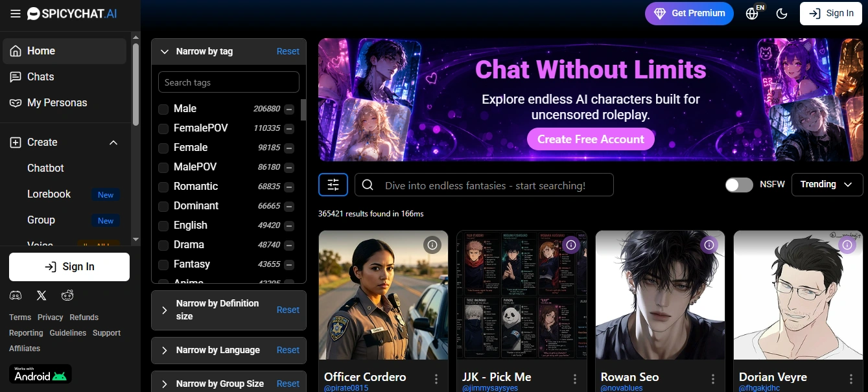Image resolution: width=868 pixels, height=392 pixels.
Task: Exclude the Romantic tag with minus icon
Action: [289, 187]
